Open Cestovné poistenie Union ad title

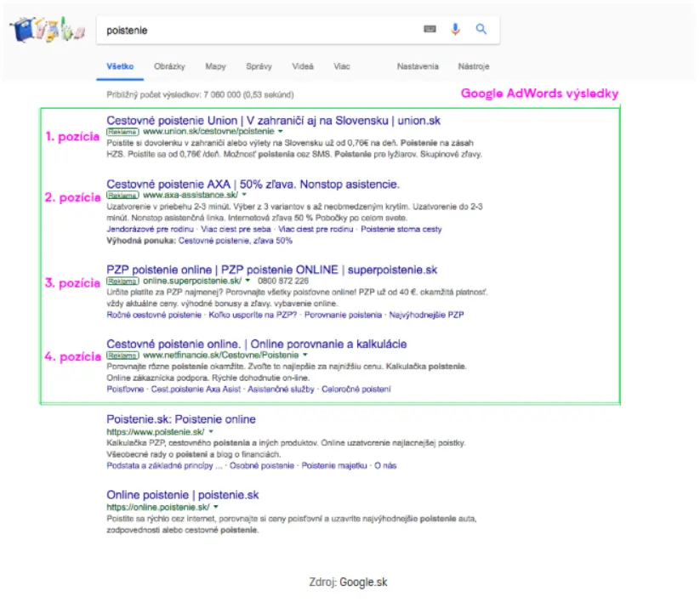pos(273,121)
